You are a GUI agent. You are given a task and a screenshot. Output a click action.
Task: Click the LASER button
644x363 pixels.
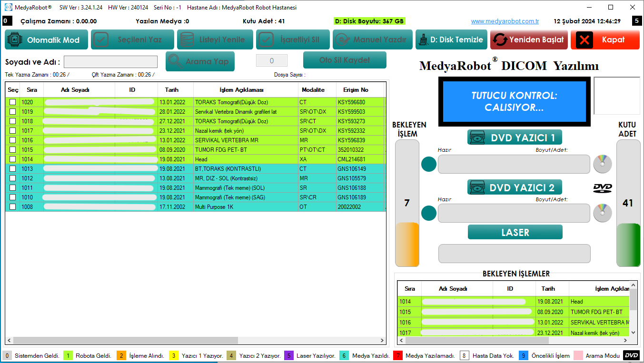click(x=515, y=232)
